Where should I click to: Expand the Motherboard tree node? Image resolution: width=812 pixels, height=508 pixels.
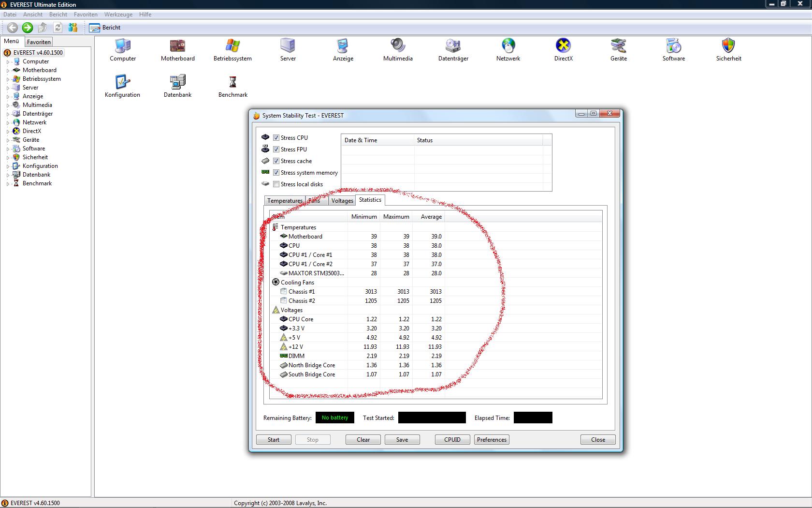[8, 71]
